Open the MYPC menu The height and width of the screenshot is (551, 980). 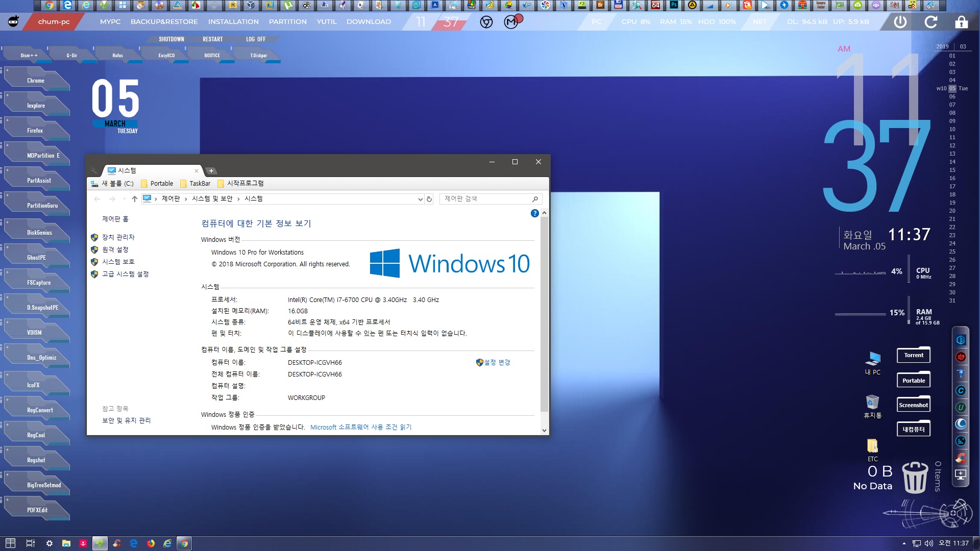point(110,22)
